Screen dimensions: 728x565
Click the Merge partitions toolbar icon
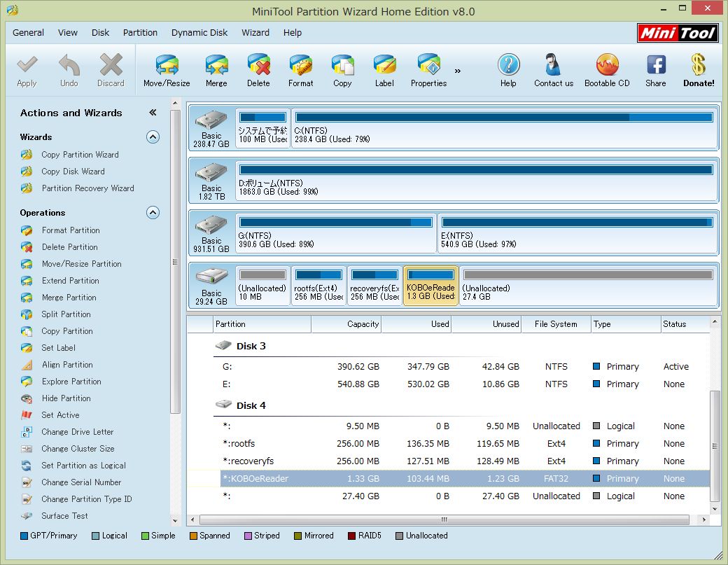click(x=216, y=71)
